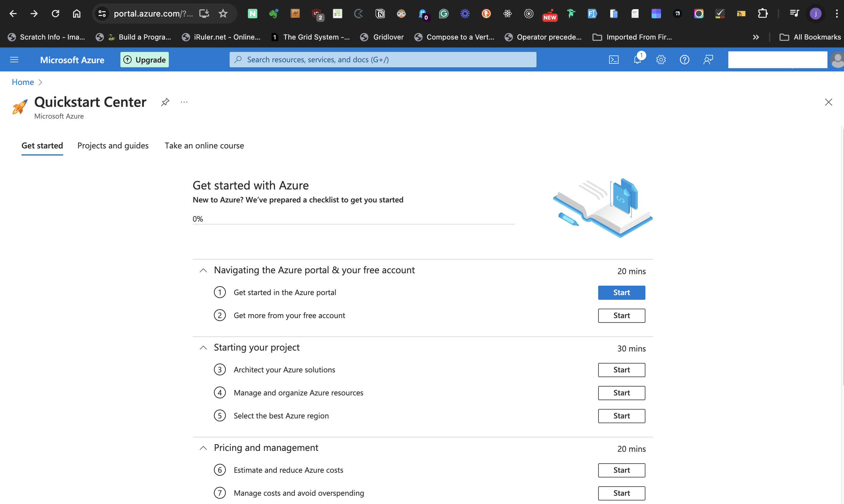Open the React Developer Tools extension
The image size is (844, 504).
(x=507, y=14)
